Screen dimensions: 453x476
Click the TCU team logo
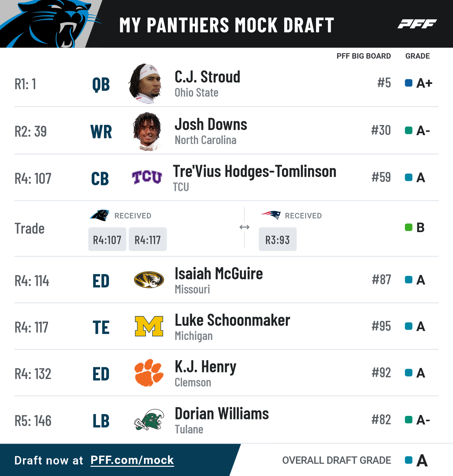[x=147, y=177]
